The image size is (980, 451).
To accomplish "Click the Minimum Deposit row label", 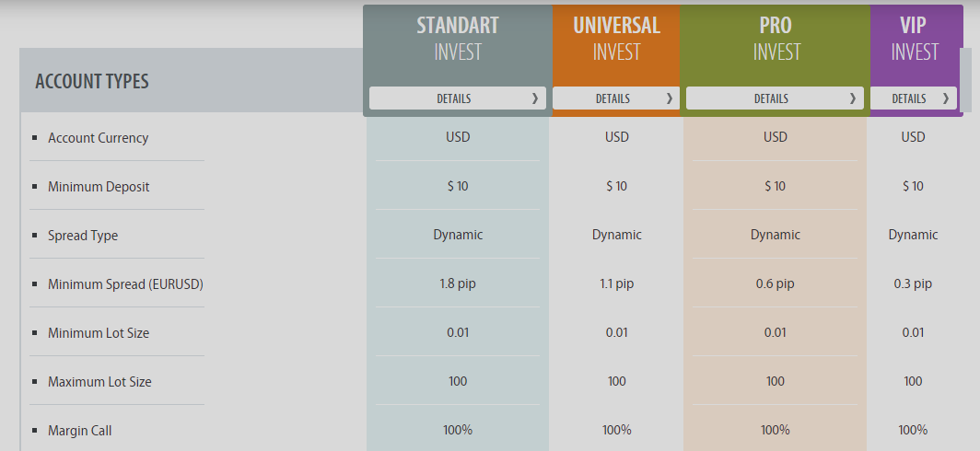I will (99, 187).
